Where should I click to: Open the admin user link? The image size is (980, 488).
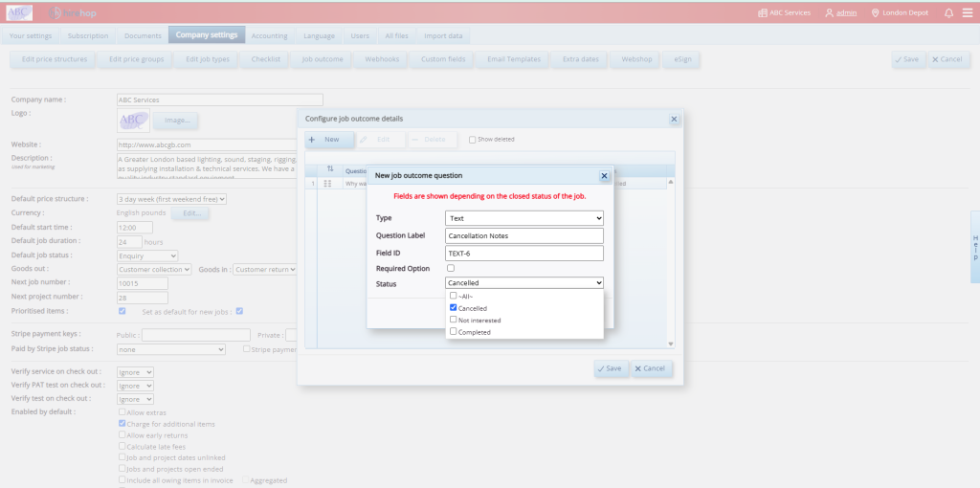841,12
